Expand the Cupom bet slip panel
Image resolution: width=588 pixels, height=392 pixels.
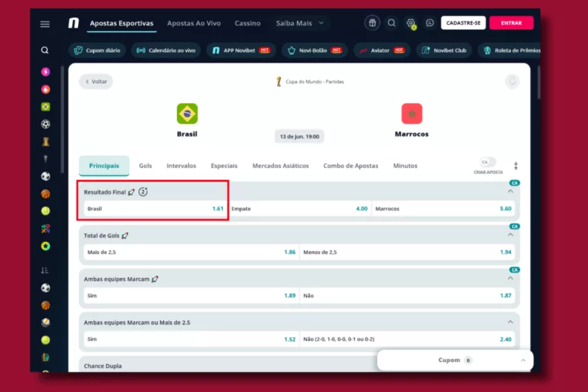[523, 360]
